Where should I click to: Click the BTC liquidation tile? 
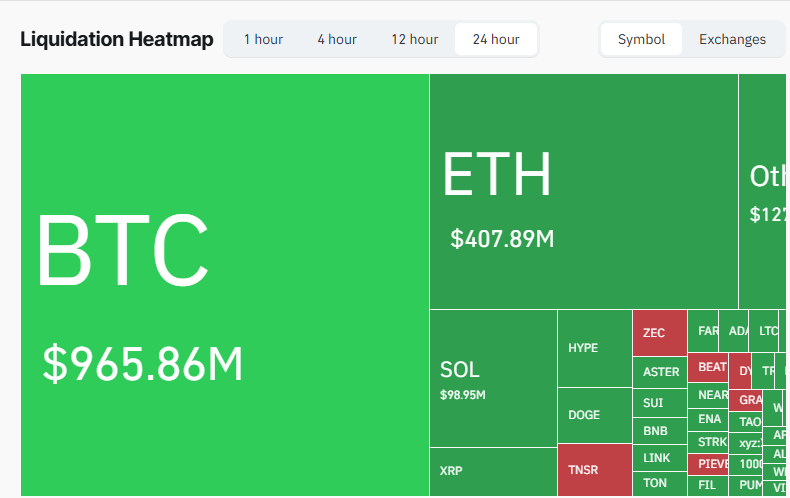(x=225, y=285)
